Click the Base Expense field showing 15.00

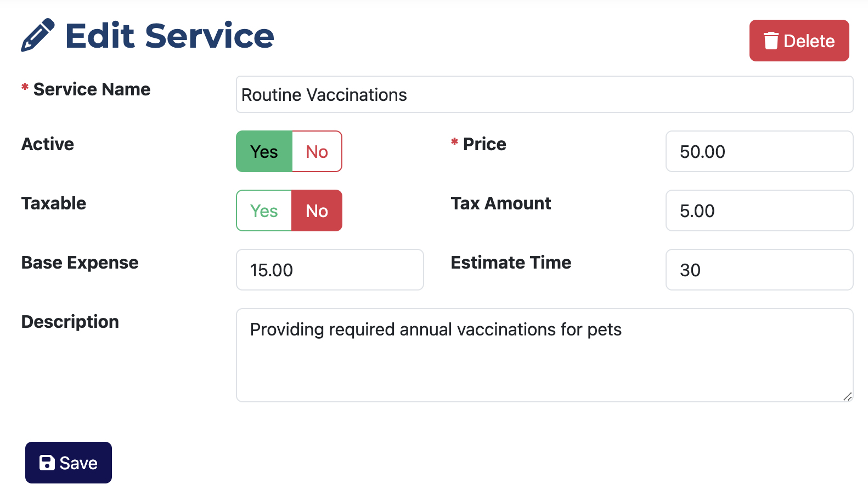[x=330, y=270]
